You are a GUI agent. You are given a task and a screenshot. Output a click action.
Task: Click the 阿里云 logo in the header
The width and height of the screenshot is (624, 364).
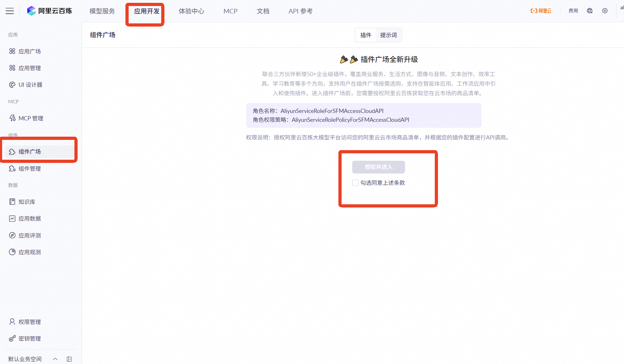541,11
